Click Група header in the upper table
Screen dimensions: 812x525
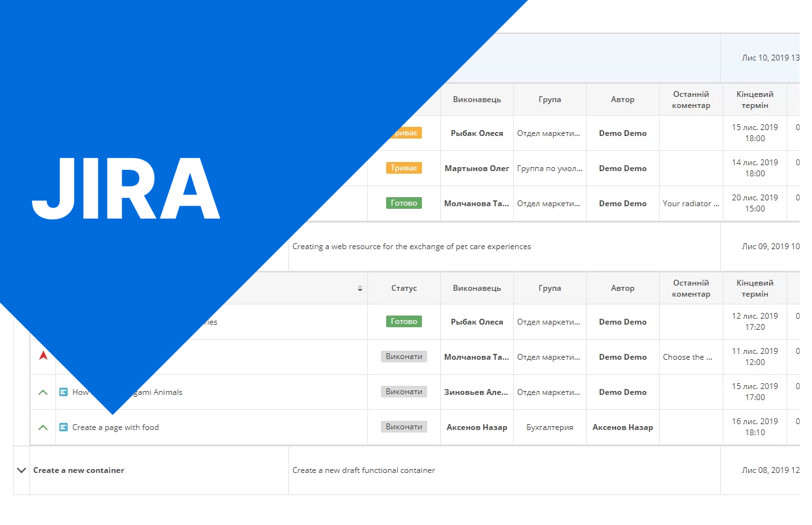click(550, 100)
